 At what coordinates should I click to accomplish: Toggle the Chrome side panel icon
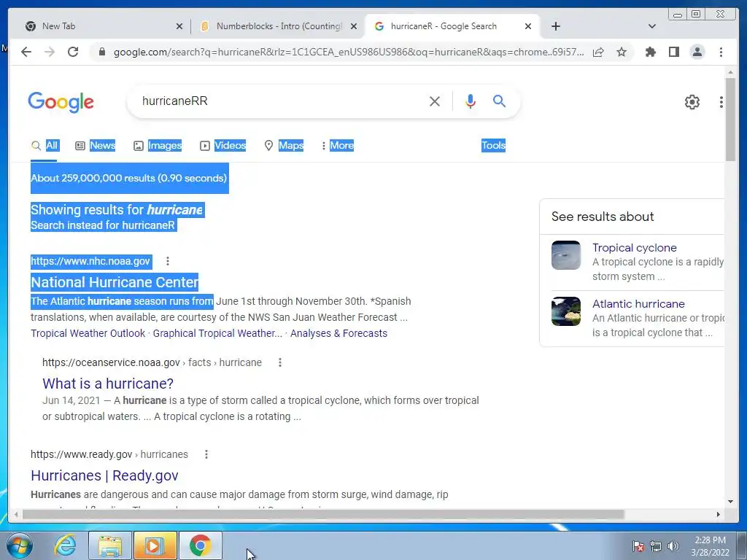coord(673,52)
